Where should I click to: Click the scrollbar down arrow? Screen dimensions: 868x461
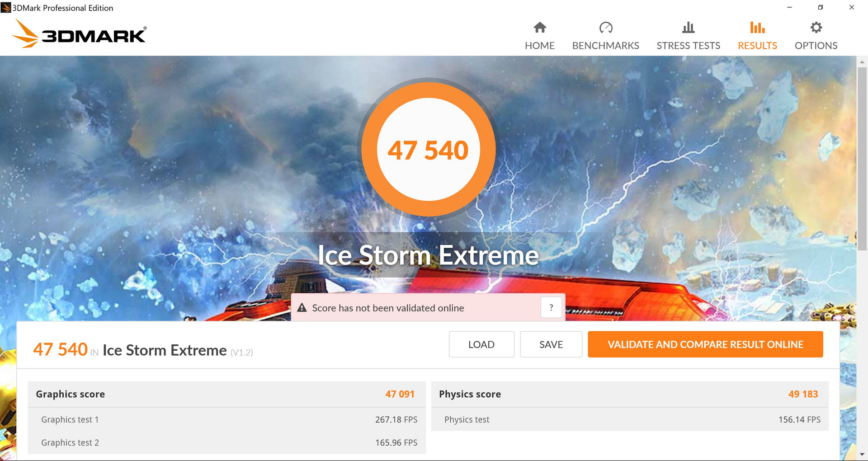(862, 455)
